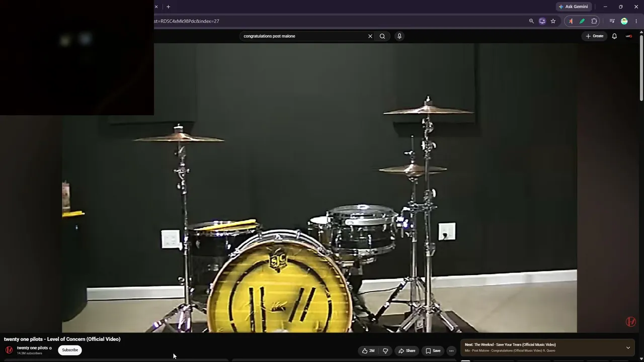Click the Ask Gemini button

(x=573, y=7)
